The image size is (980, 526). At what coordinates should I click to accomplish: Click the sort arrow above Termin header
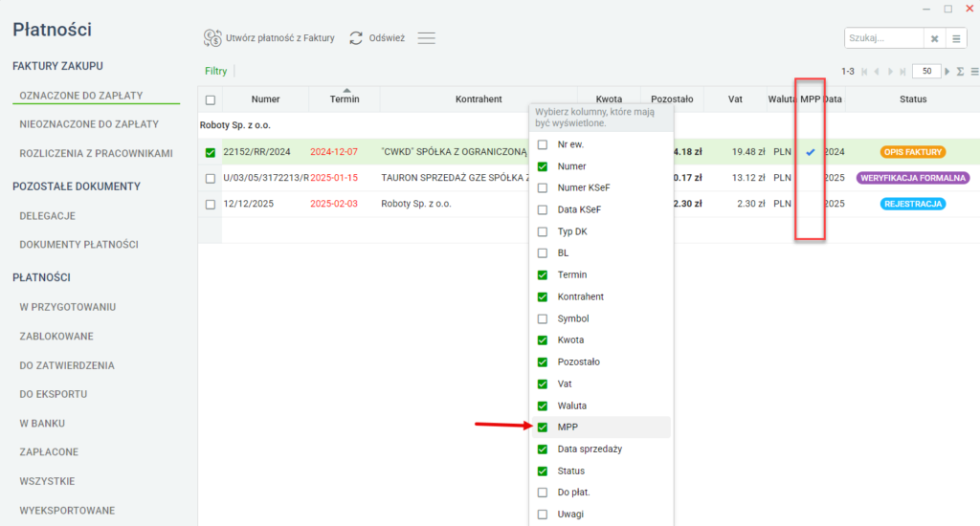(346, 91)
